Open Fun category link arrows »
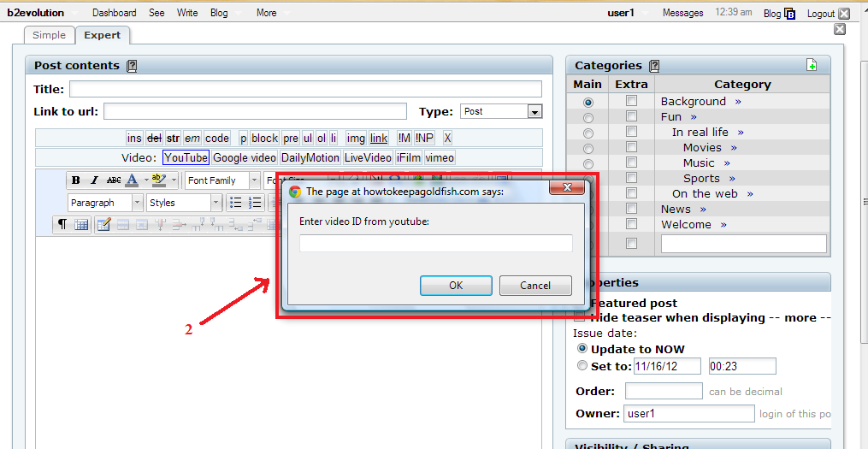 (x=694, y=117)
